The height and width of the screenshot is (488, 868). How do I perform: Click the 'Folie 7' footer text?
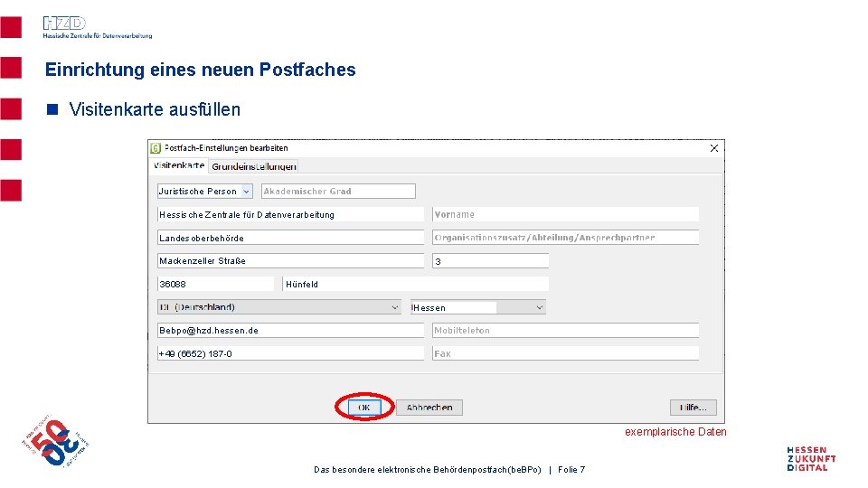571,469
